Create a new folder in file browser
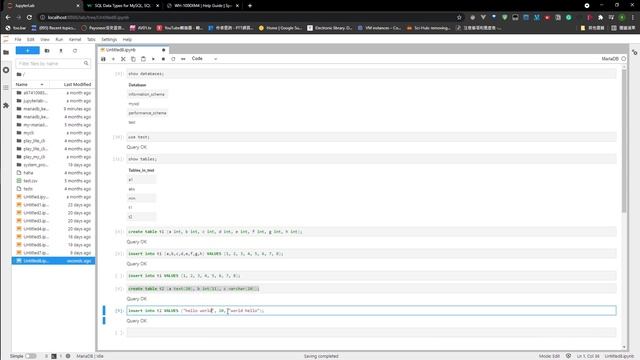 [x=47, y=51]
